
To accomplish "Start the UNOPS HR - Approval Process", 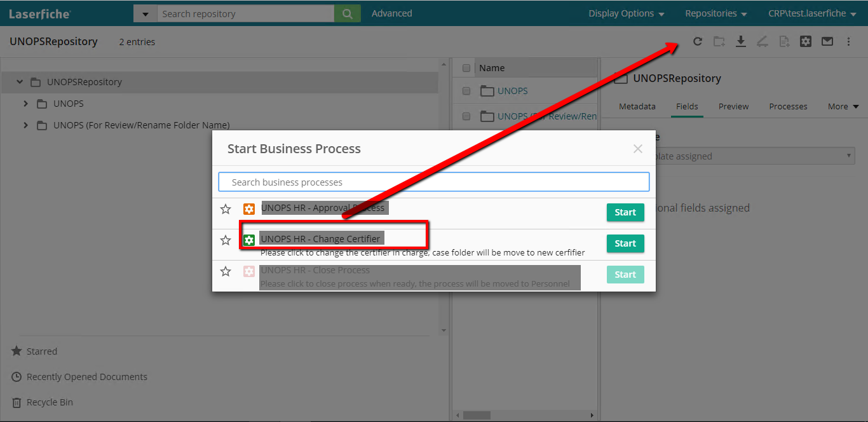I will 625,212.
